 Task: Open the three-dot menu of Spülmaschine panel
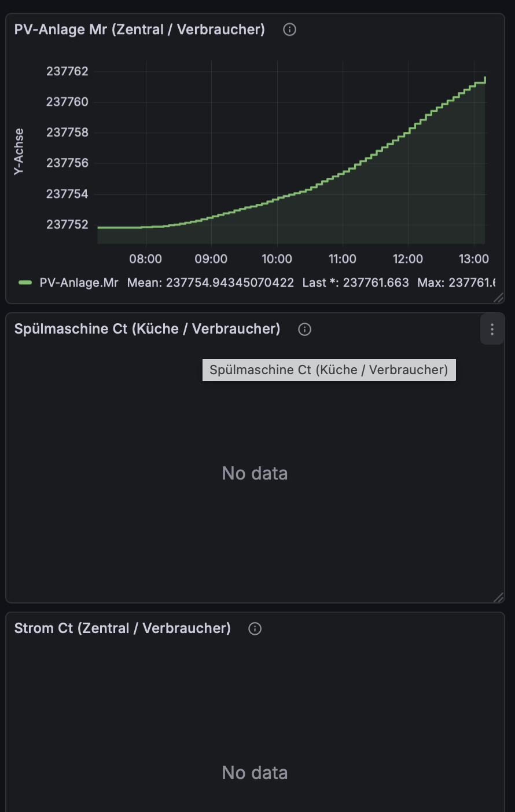[492, 330]
